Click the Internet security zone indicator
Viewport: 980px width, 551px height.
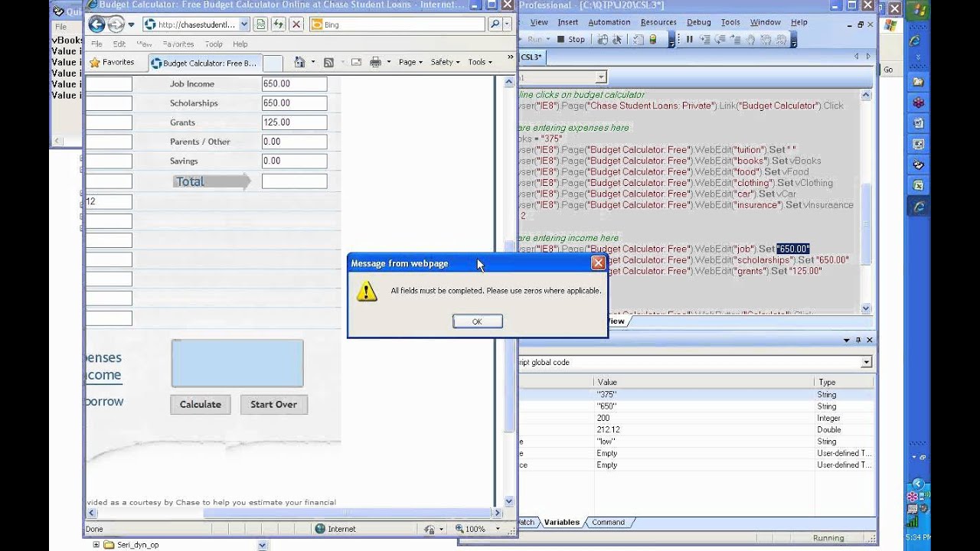[x=335, y=529]
